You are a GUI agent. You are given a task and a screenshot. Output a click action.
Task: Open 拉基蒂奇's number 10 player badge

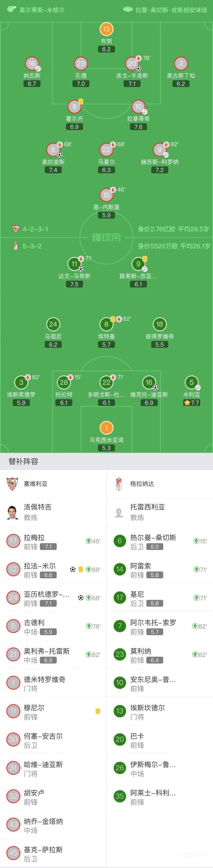tap(138, 107)
